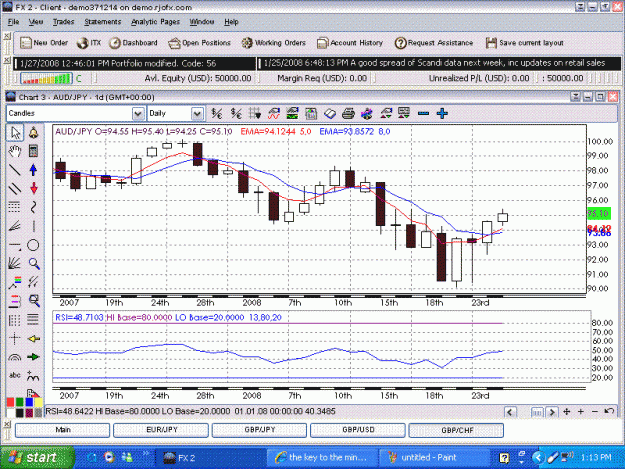Switch to the Main layout tab
625x469 pixels.
(x=63, y=430)
